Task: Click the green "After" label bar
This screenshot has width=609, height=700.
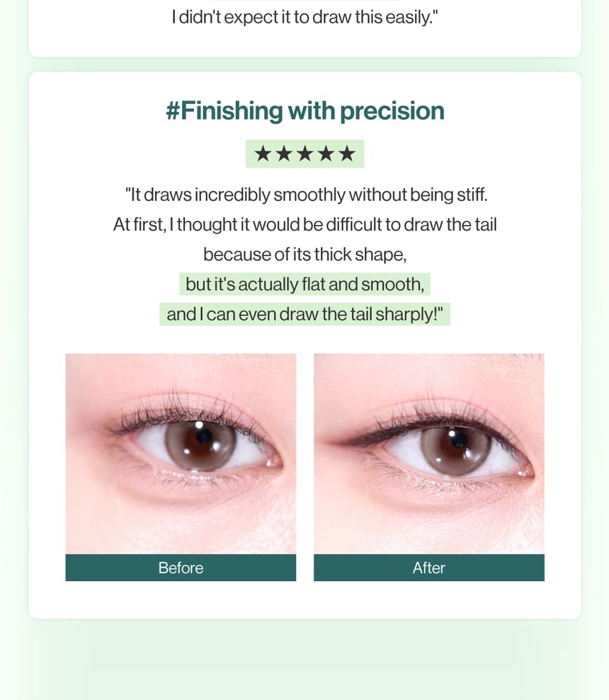Action: pyautogui.click(x=428, y=568)
